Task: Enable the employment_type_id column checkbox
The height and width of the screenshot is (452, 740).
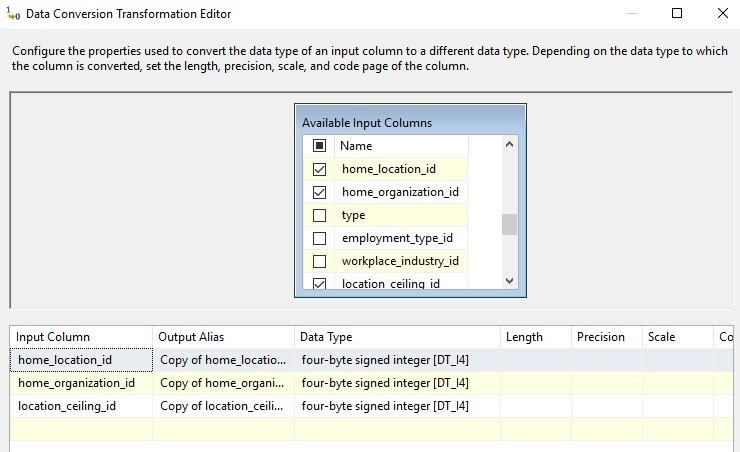Action: coord(320,238)
